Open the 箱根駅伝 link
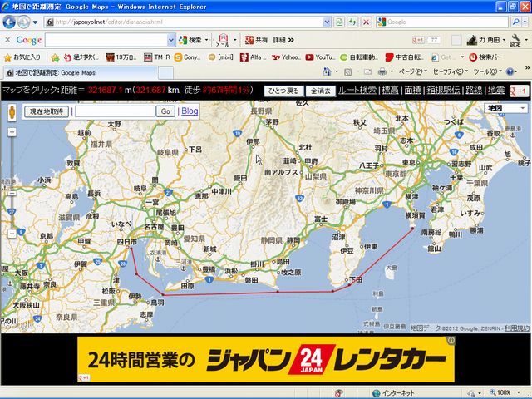This screenshot has width=532, height=399. point(443,90)
